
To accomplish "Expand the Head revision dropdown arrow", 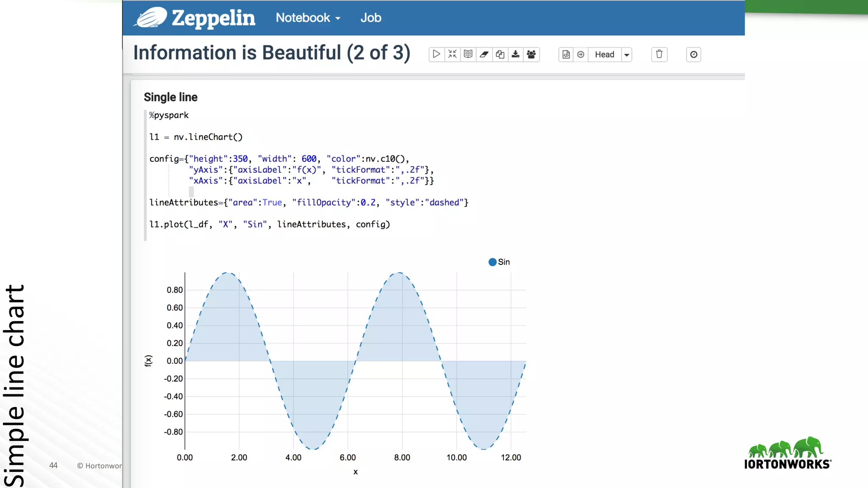I will point(626,55).
